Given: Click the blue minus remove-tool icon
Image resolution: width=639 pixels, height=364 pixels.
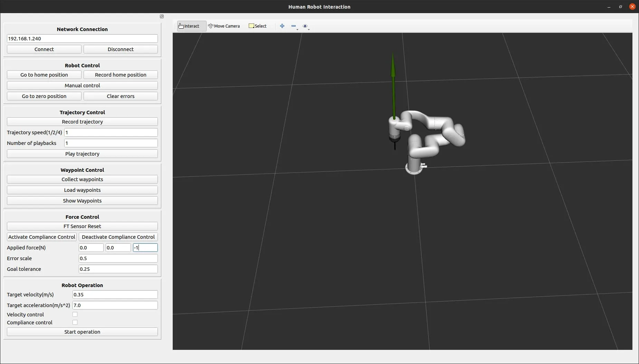Looking at the screenshot, I should pos(293,26).
